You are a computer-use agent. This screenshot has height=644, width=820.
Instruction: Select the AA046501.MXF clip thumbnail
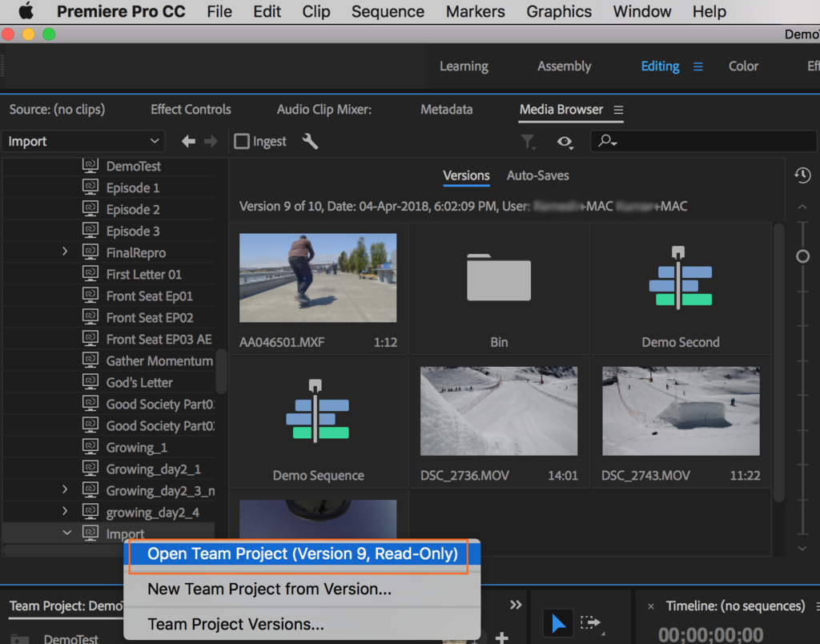point(318,278)
